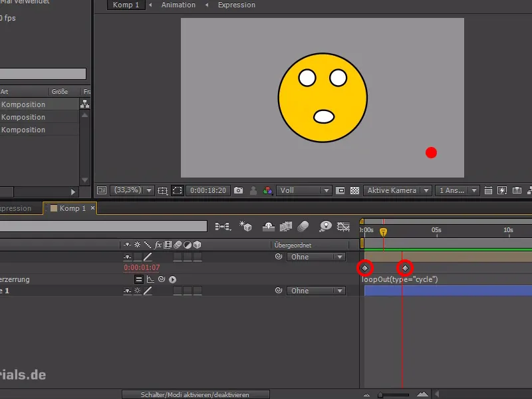Click the Übergeordnet column header
The height and width of the screenshot is (399, 532).
coord(293,245)
